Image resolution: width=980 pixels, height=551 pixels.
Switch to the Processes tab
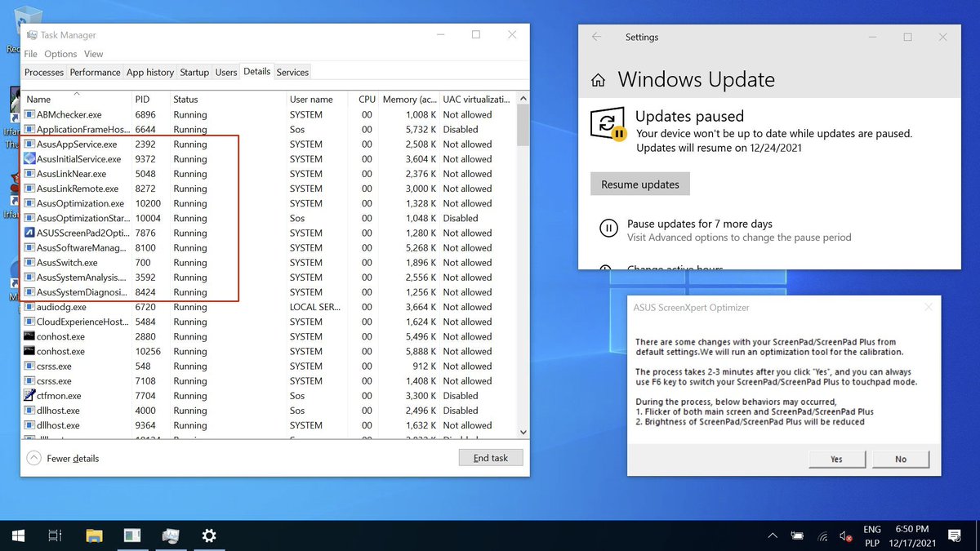(44, 72)
